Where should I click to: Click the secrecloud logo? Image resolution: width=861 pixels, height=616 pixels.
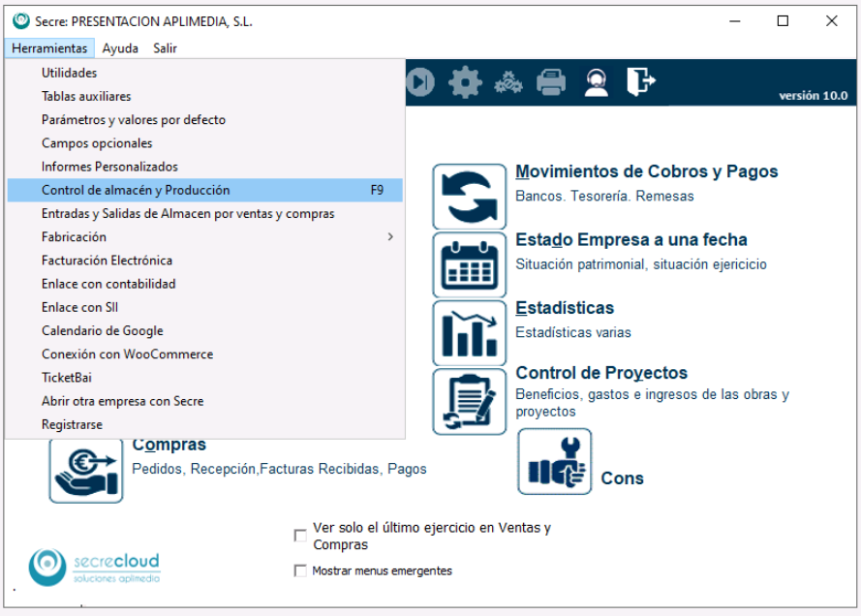tap(94, 568)
